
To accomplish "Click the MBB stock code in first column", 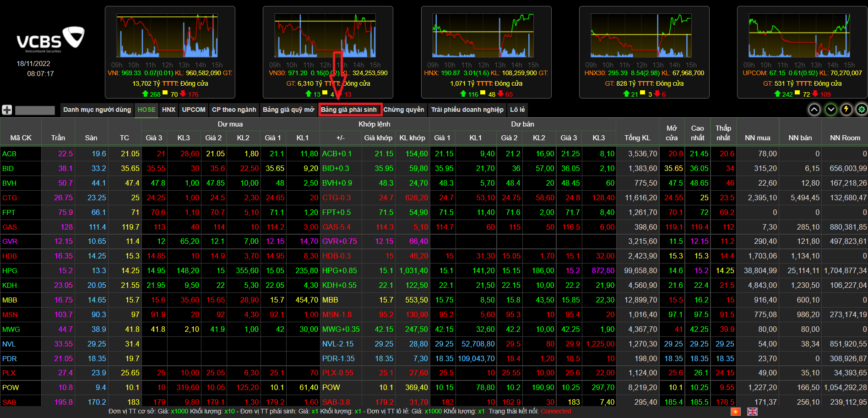I will coord(10,300).
